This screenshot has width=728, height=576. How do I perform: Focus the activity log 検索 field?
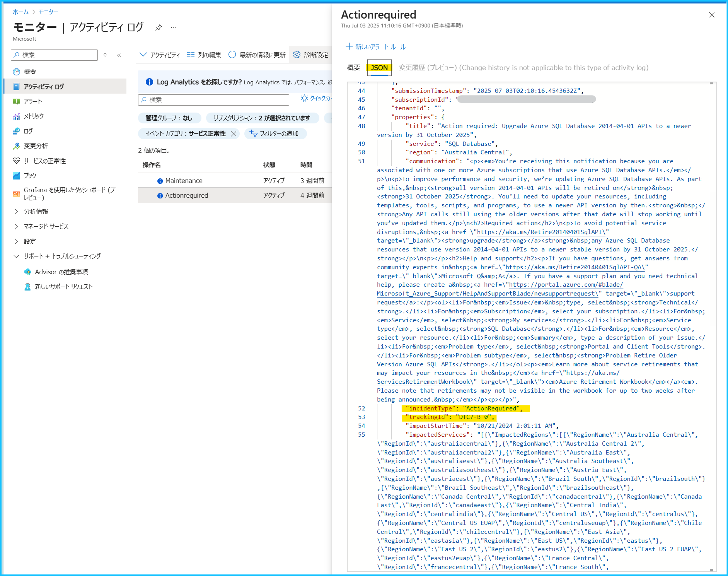(213, 100)
